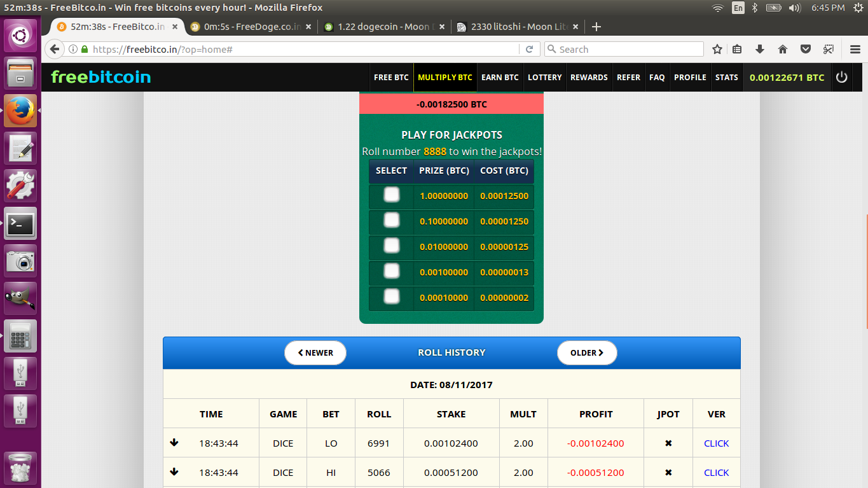Launch the screenshot camera tool in dock
The height and width of the screenshot is (488, 868).
pyautogui.click(x=21, y=261)
